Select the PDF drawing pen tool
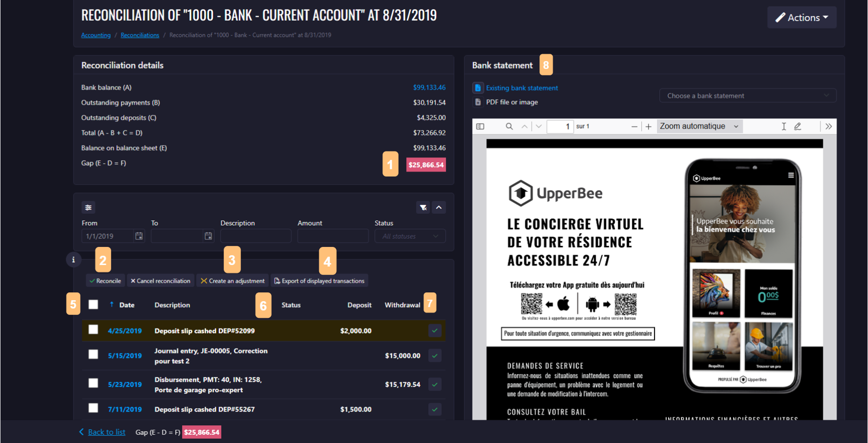Viewport: 868px width, 443px height. tap(797, 127)
